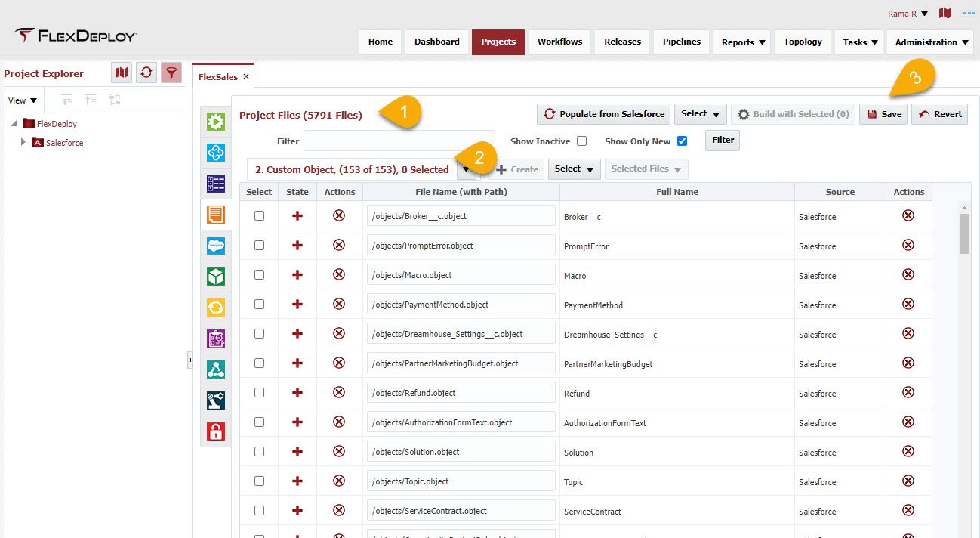980x538 pixels.
Task: Open the Select dropdown beside Populate from Salesforce
Action: [700, 114]
